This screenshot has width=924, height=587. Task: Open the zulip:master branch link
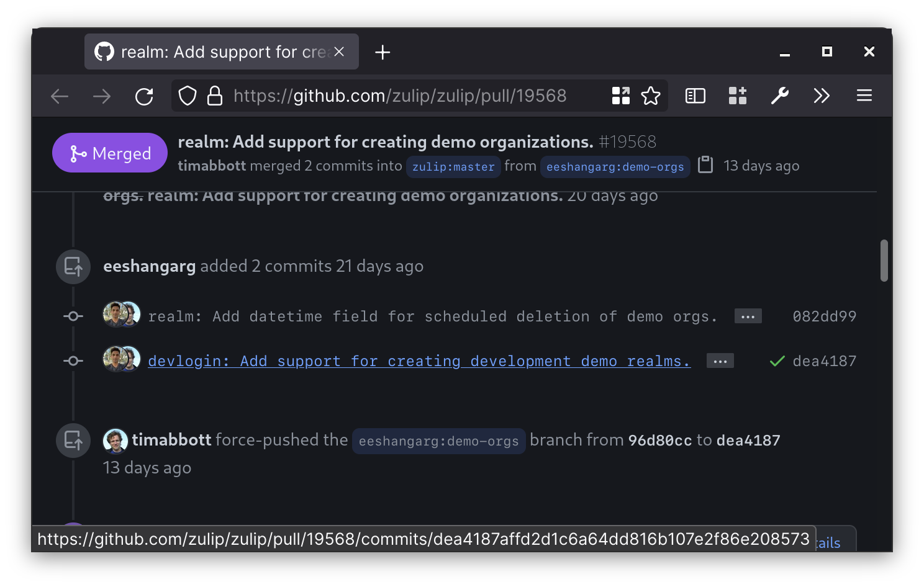click(x=453, y=167)
